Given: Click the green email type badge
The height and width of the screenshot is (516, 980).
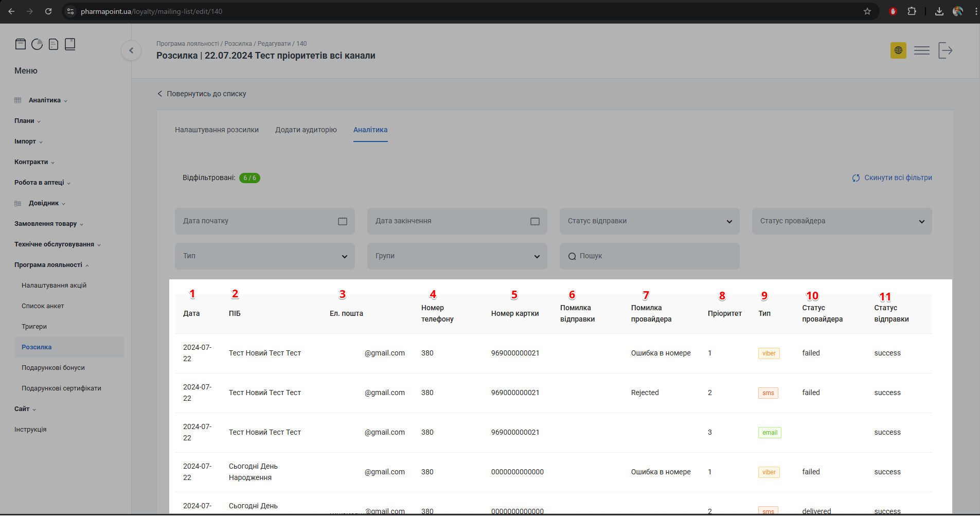Looking at the screenshot, I should pyautogui.click(x=770, y=433).
